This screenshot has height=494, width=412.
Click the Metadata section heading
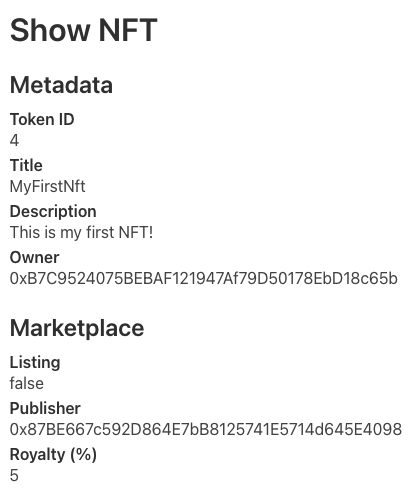click(61, 85)
